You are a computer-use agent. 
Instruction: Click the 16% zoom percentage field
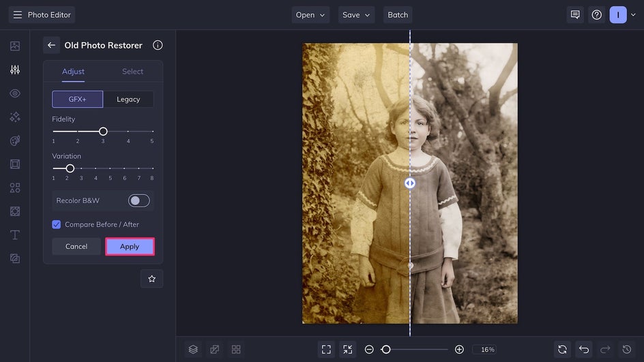point(485,349)
